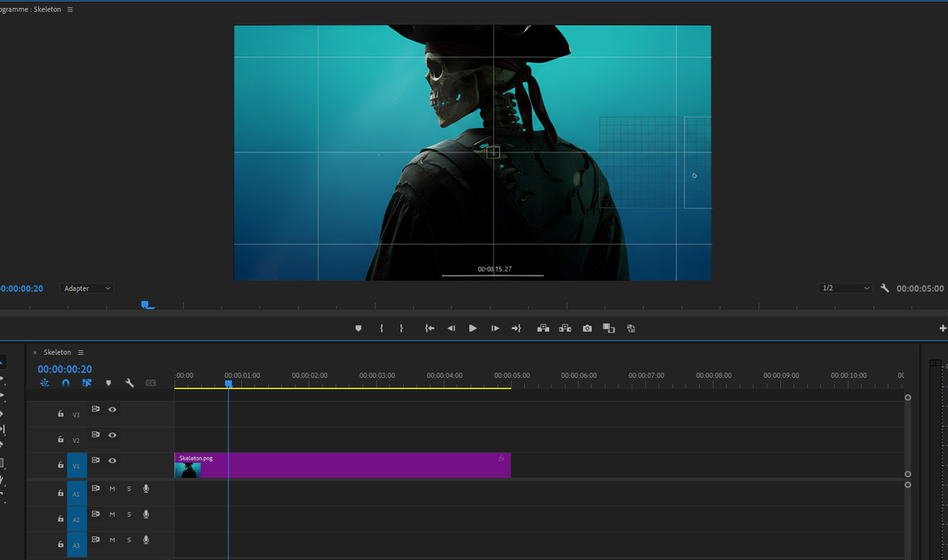
Task: Open the 1/2 playback resolution dropdown
Action: tap(845, 289)
